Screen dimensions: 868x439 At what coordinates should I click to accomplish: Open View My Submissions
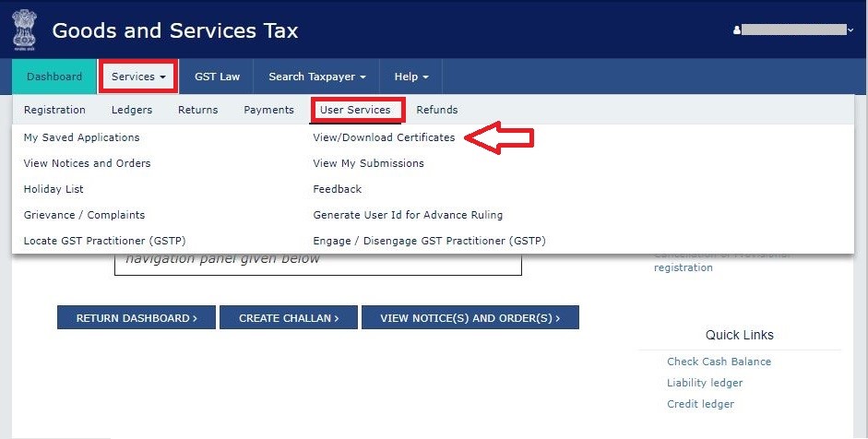pyautogui.click(x=368, y=163)
